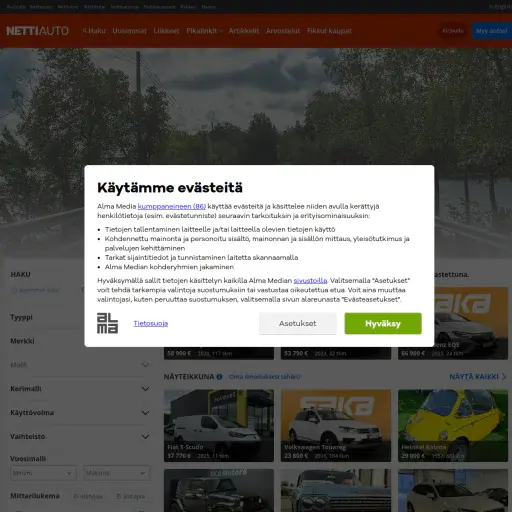
Task: Expand the Vaihteisto filter
Action: pyautogui.click(x=80, y=436)
